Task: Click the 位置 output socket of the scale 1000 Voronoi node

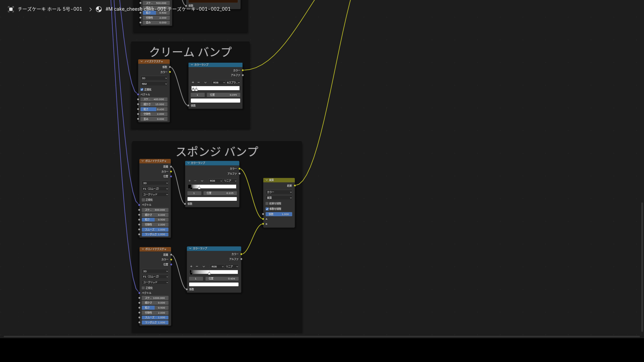Action: tap(171, 264)
